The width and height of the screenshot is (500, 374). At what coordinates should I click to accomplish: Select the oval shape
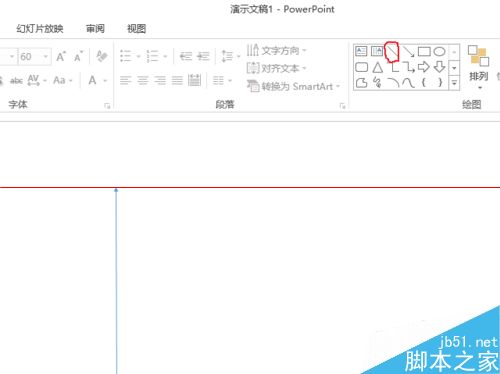440,51
